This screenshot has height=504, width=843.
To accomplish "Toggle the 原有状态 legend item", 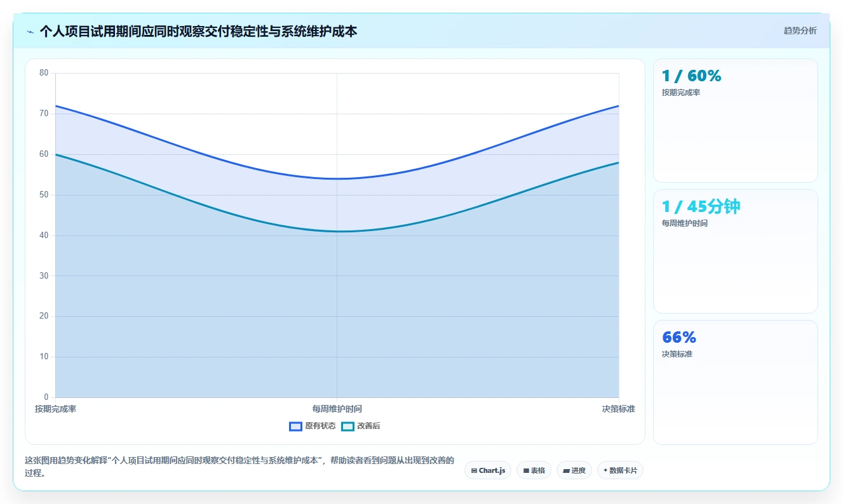I will click(313, 426).
